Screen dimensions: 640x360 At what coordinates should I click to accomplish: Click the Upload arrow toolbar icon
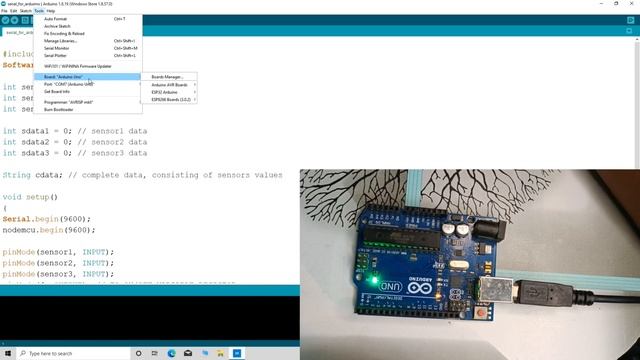click(x=15, y=20)
